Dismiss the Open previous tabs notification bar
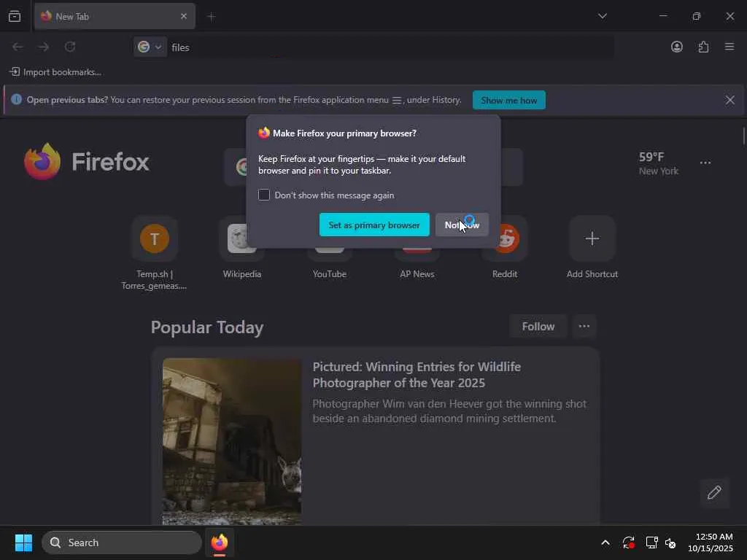 coord(729,100)
